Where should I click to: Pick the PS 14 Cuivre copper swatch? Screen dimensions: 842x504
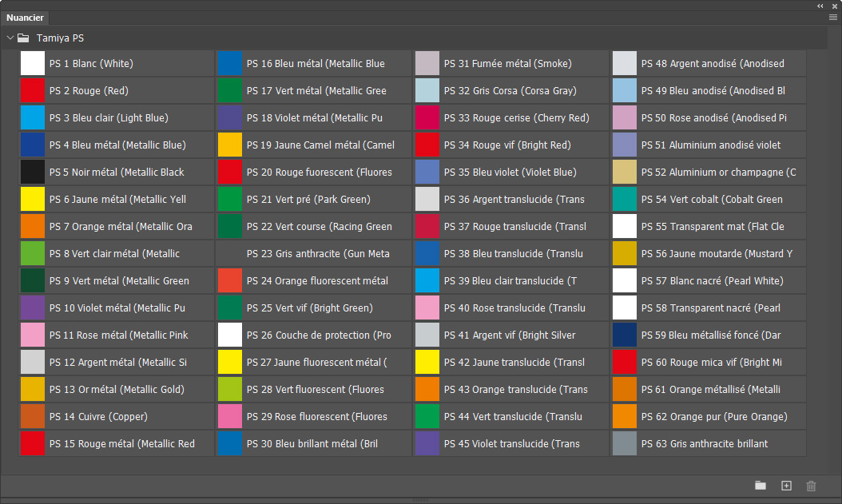click(33, 417)
